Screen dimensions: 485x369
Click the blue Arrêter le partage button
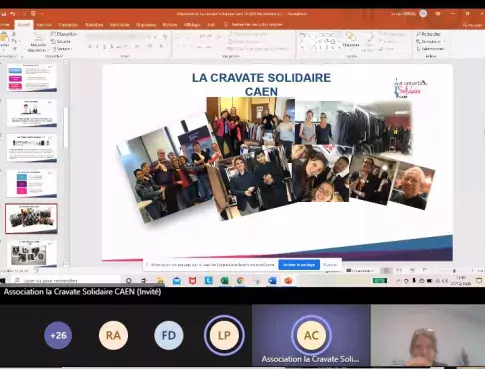(x=299, y=265)
